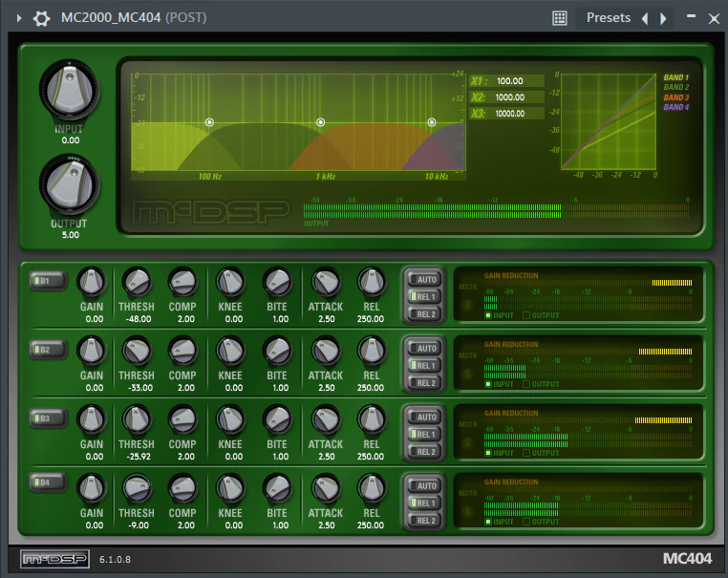The height and width of the screenshot is (578, 728).
Task: Select REL 2 mode on band 2
Action: click(x=424, y=383)
